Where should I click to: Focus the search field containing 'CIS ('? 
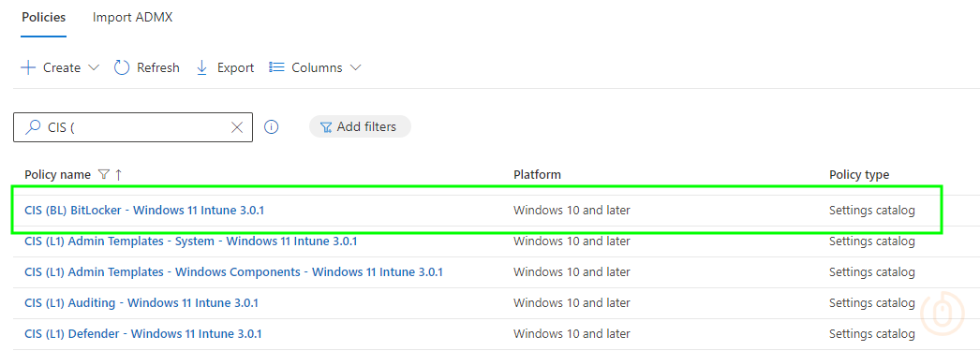133,127
